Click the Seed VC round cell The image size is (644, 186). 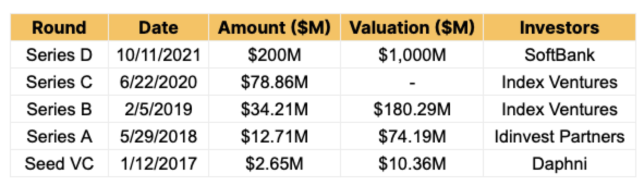tap(59, 164)
